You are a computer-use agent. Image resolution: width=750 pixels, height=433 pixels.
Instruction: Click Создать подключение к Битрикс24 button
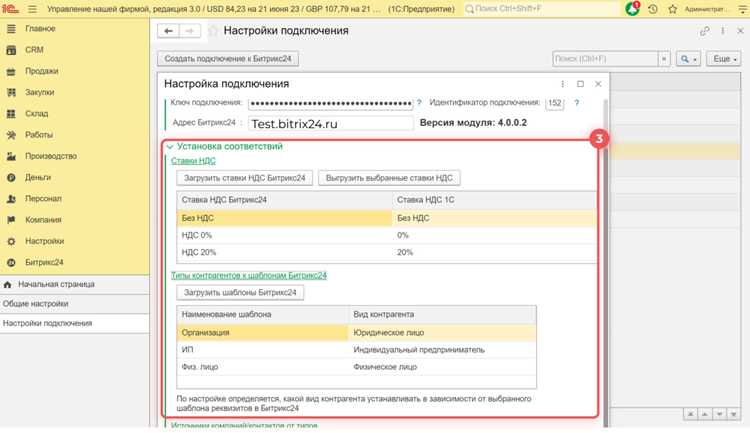228,59
